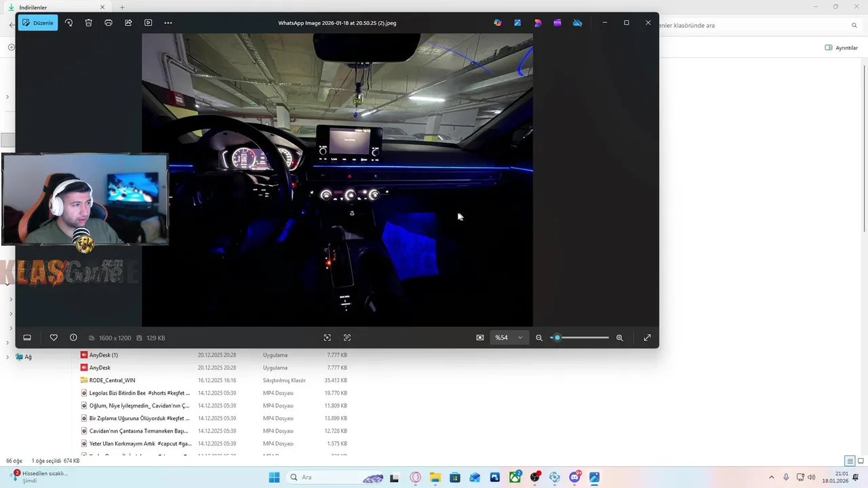Toggle the filmstrip view icon
Image resolution: width=868 pixels, height=488 pixels.
[27, 338]
